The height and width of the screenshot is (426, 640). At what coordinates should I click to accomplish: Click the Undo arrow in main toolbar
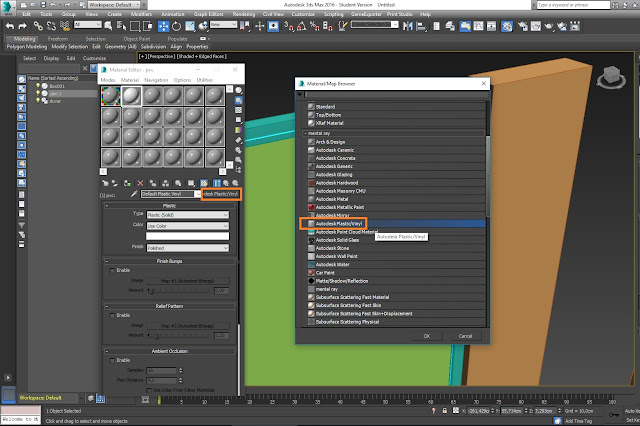pos(11,25)
